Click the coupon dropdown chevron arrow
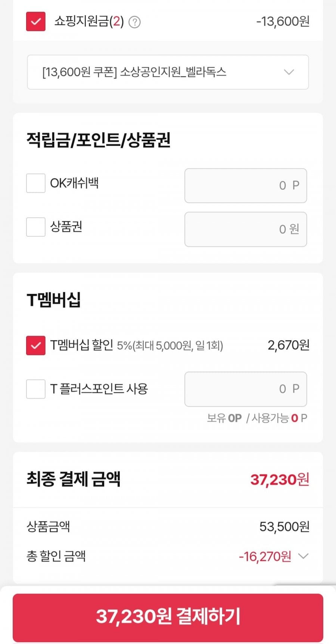This screenshot has height=644, width=336. point(289,72)
